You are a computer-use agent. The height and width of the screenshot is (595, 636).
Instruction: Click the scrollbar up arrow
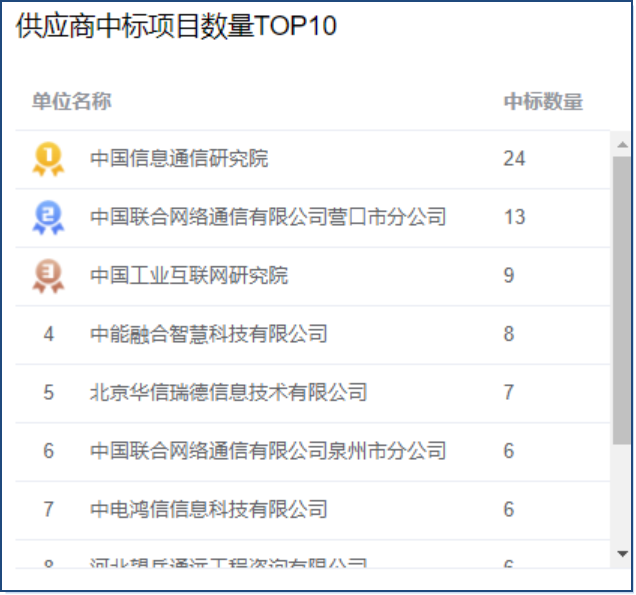(x=623, y=144)
